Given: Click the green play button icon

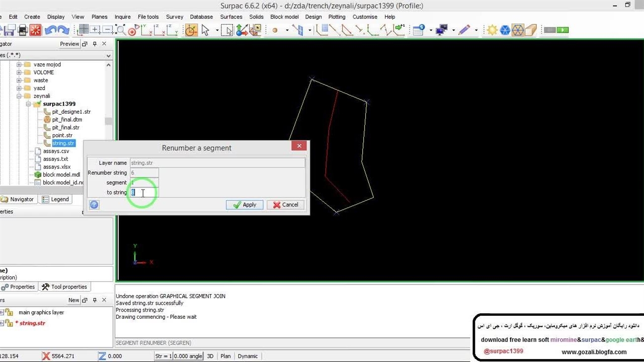Looking at the screenshot, I should pyautogui.click(x=562, y=30).
